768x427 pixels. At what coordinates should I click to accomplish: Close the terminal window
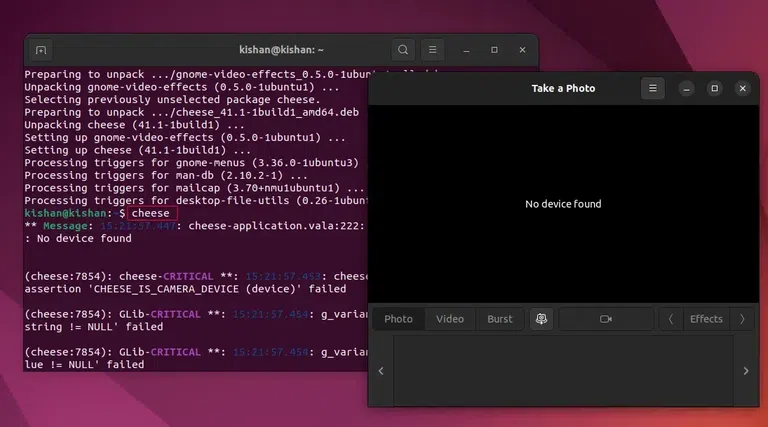(523, 50)
